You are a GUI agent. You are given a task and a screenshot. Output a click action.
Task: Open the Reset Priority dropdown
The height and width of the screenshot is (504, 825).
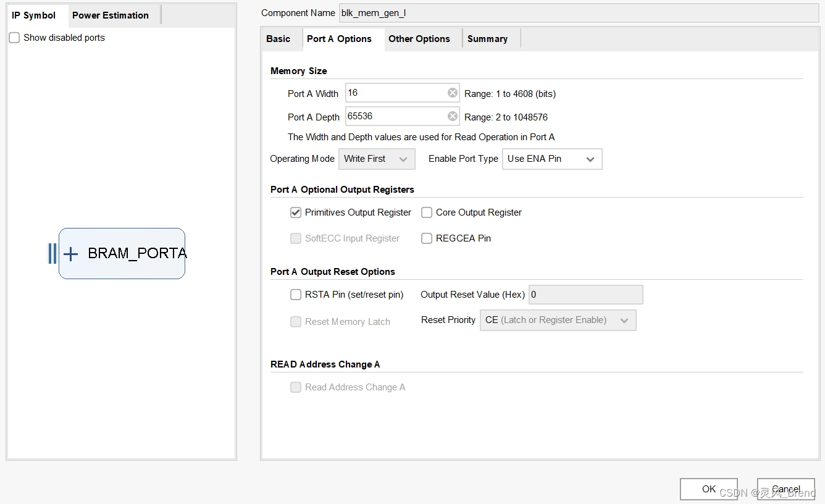coord(558,320)
